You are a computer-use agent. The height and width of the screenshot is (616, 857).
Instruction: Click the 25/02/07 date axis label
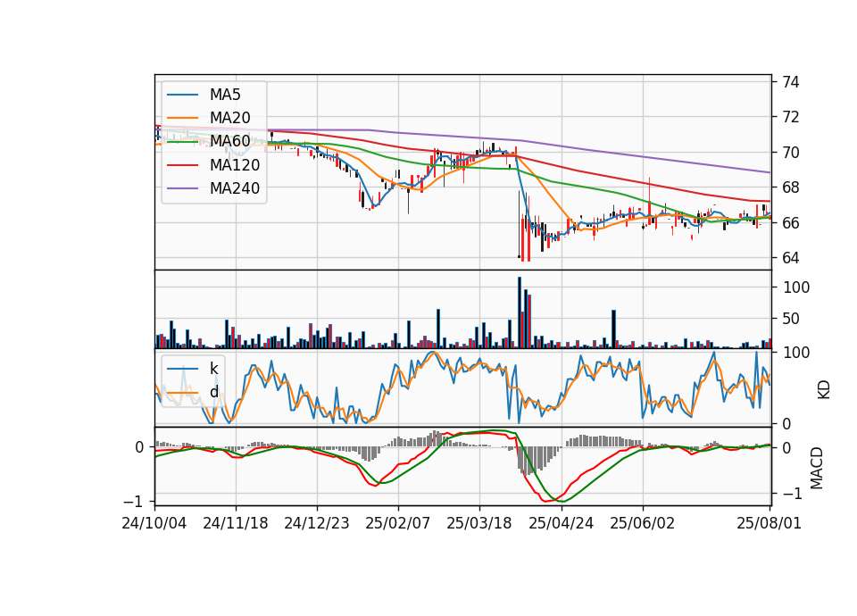pos(398,523)
